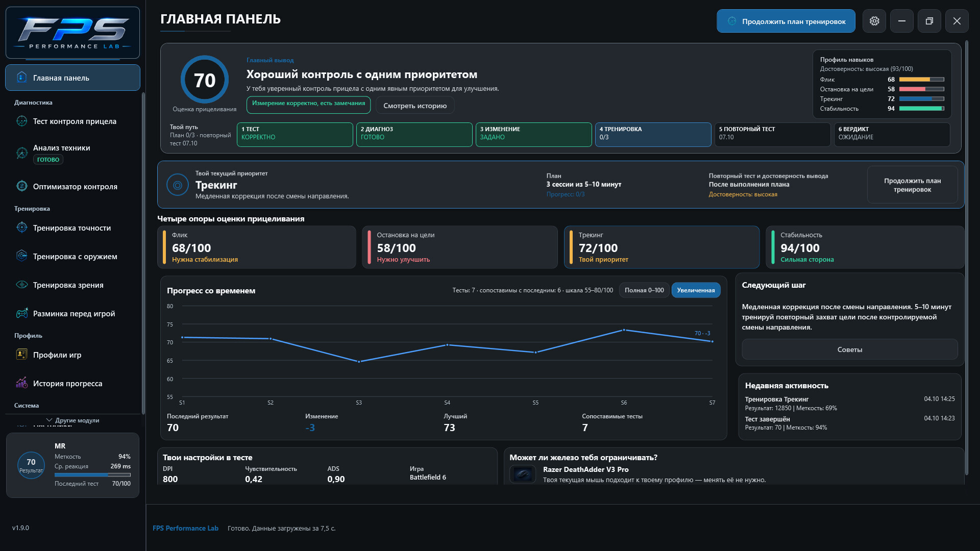Click the Тренировка с оружием icon
This screenshot has height=551, width=980.
21,256
